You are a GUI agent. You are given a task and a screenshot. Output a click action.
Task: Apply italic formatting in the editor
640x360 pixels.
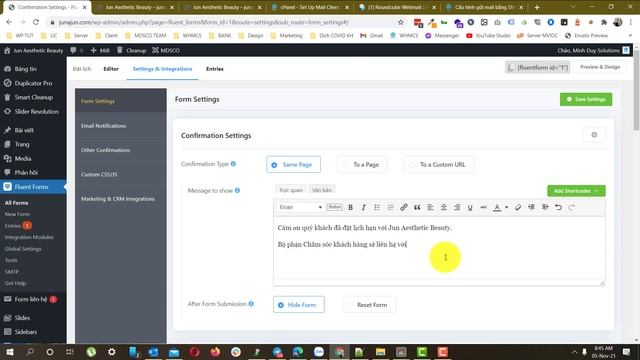[x=363, y=207]
